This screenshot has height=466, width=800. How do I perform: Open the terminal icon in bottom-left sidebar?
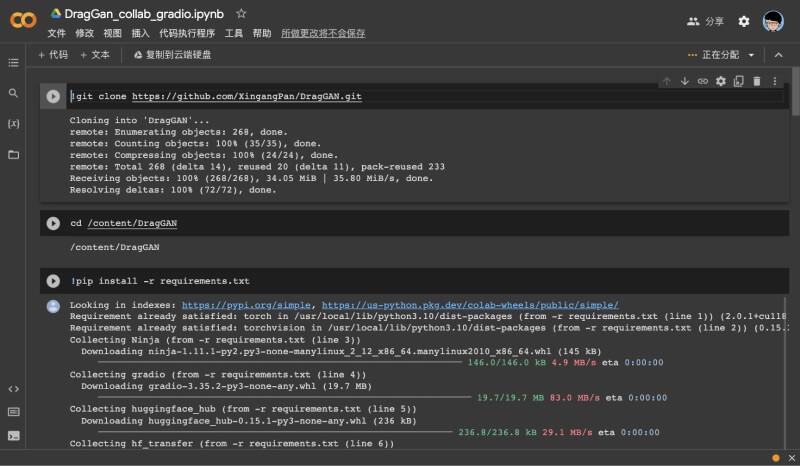pyautogui.click(x=13, y=436)
